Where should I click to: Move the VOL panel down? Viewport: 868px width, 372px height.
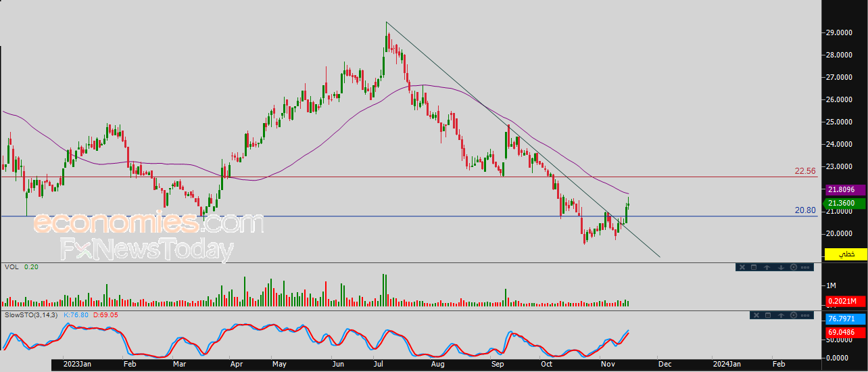(781, 267)
